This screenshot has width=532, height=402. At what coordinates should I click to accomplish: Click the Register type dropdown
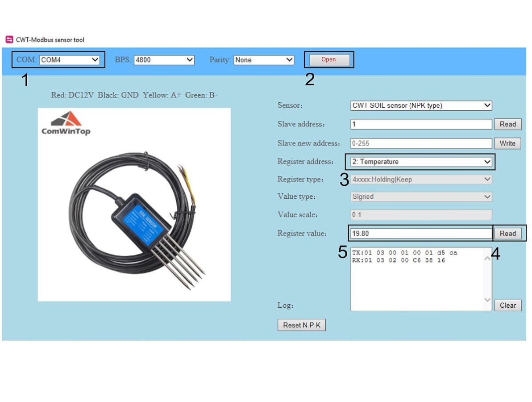pos(421,180)
